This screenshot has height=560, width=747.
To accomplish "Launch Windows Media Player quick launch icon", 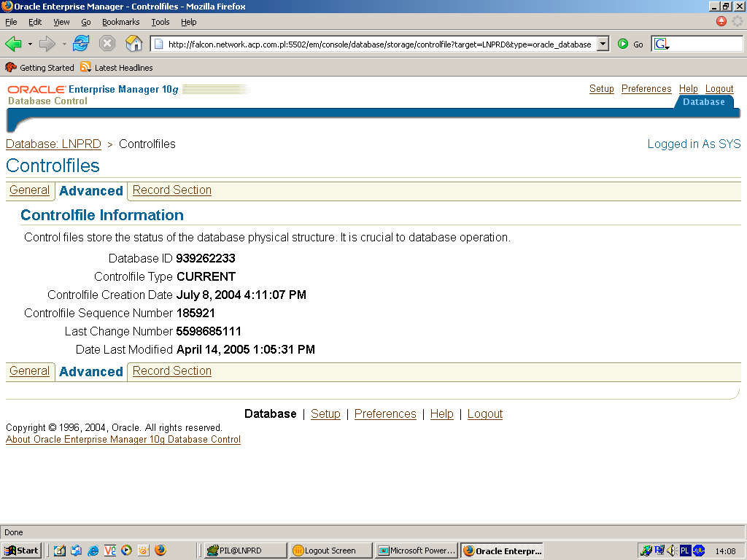I will [x=126, y=551].
